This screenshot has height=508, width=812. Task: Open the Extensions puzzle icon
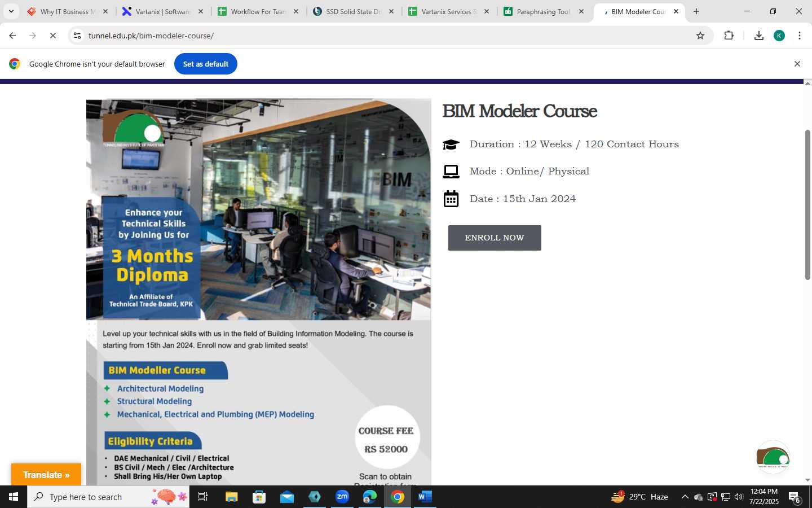coord(729,36)
